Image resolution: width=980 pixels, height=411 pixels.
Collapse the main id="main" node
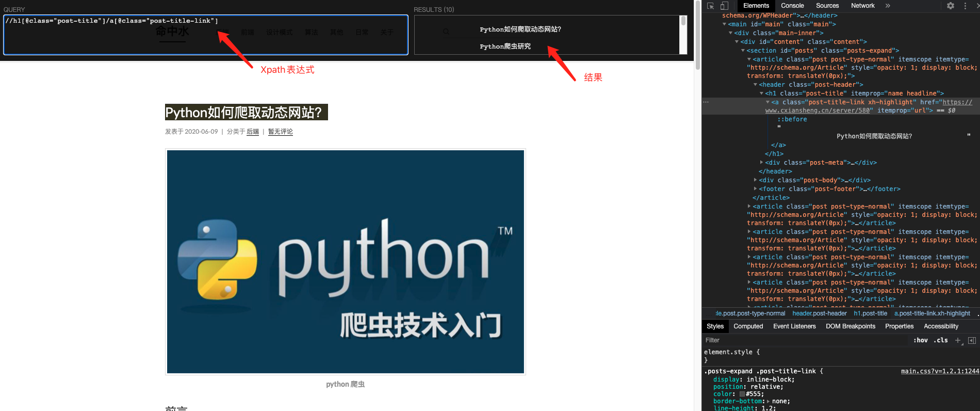[724, 24]
